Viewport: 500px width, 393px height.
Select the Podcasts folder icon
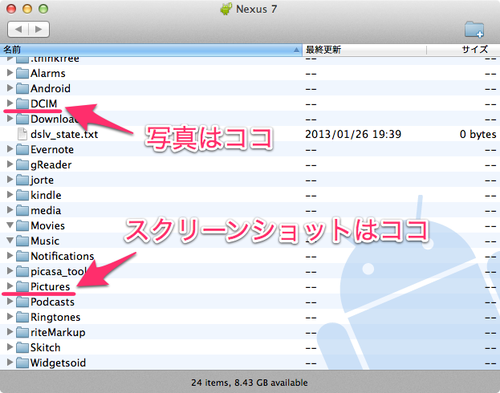[x=22, y=302]
